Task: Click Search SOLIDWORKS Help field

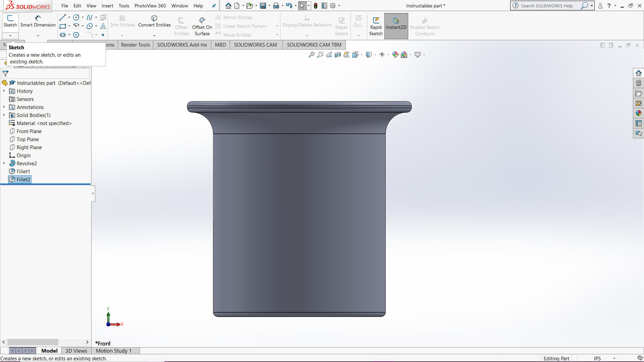Action: click(x=547, y=6)
